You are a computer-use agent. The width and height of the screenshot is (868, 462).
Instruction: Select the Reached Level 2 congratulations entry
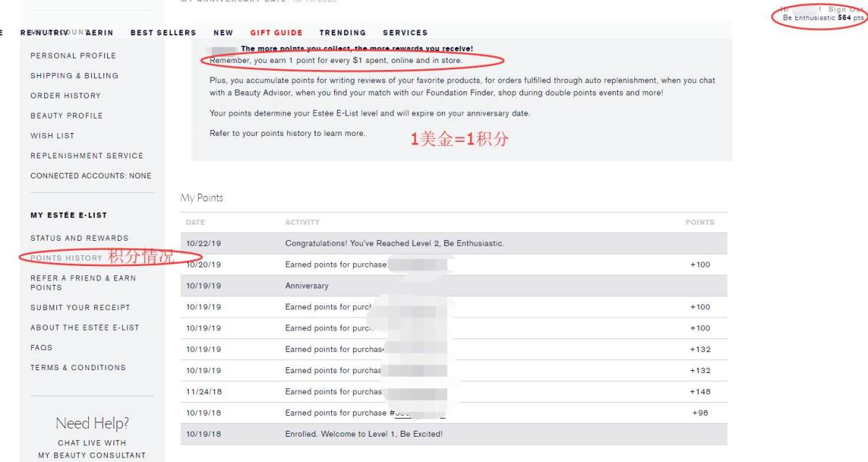point(394,244)
